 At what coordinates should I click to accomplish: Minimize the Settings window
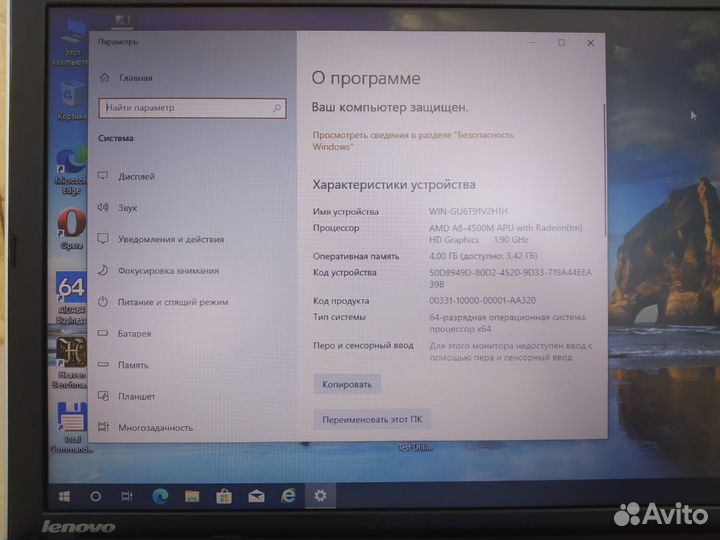pyautogui.click(x=532, y=43)
